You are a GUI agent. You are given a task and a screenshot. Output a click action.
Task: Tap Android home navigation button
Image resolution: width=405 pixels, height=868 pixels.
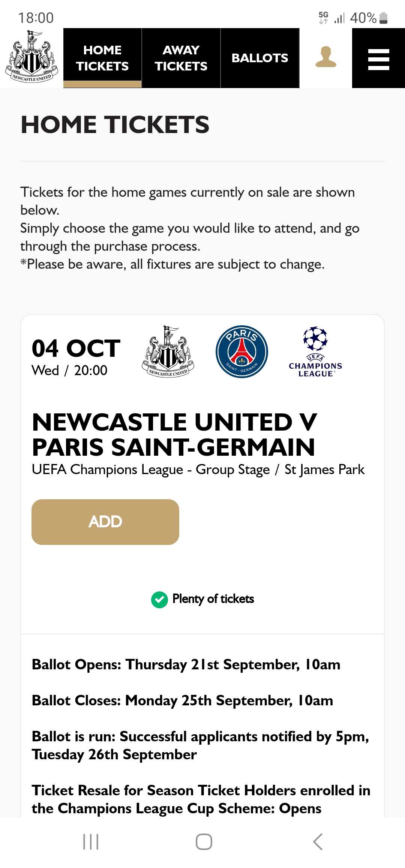click(204, 842)
